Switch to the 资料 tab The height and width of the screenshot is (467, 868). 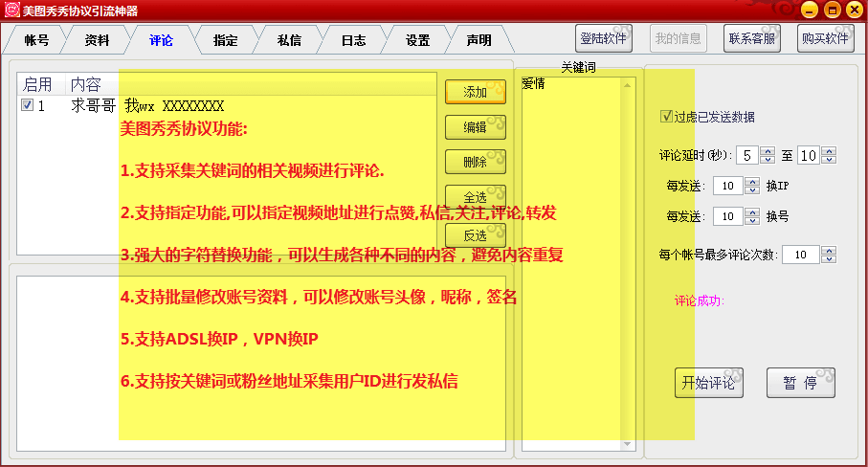(98, 40)
